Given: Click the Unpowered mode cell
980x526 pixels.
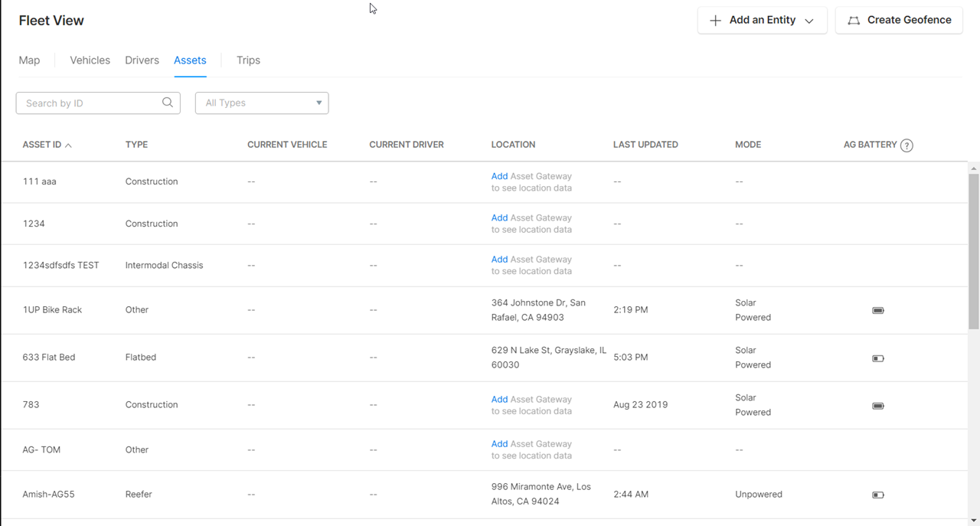Looking at the screenshot, I should point(759,495).
